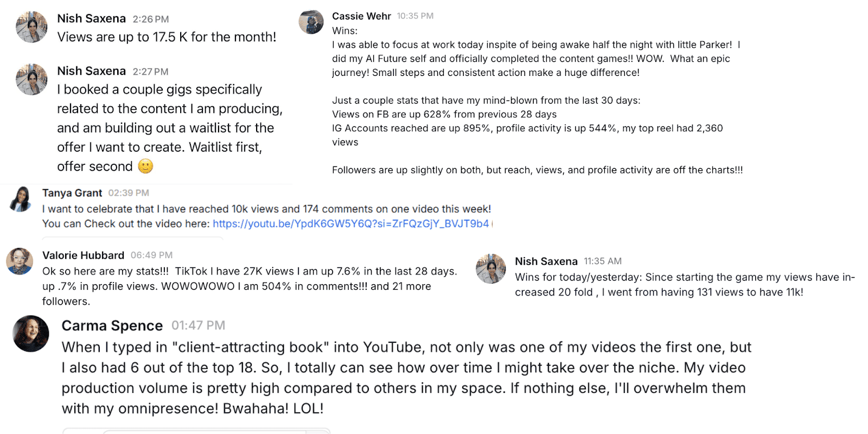Image resolution: width=868 pixels, height=434 pixels.
Task: Click the 11:35 AM message timestamp
Action: 603,261
